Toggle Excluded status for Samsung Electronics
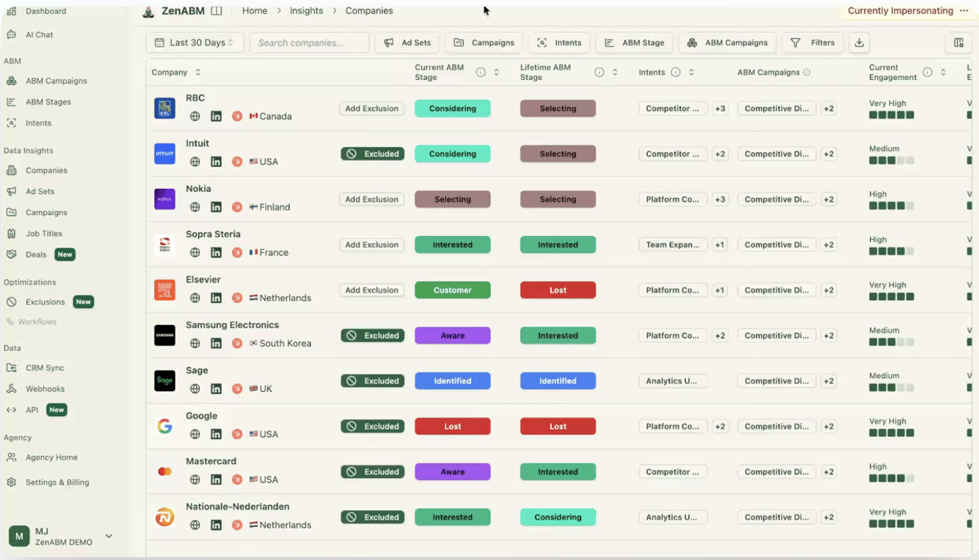 373,335
